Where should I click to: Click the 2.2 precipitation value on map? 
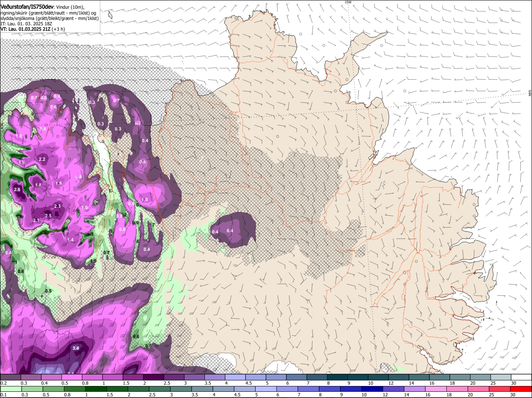(42, 159)
